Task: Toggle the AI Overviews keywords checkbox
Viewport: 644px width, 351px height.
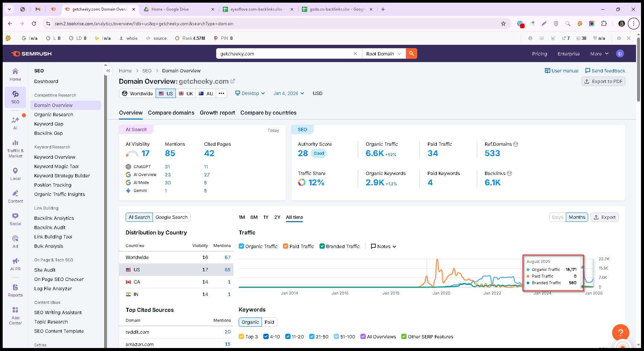Action: [363, 336]
